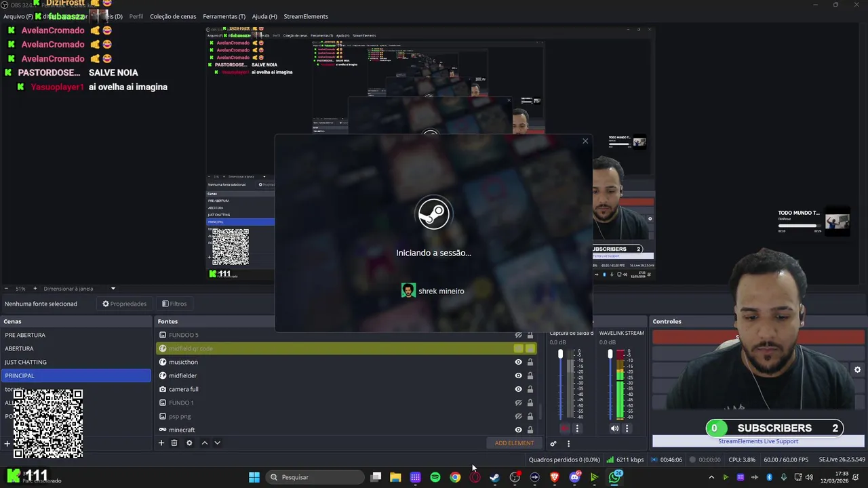Open Captura de saída audio options menu

577,428
